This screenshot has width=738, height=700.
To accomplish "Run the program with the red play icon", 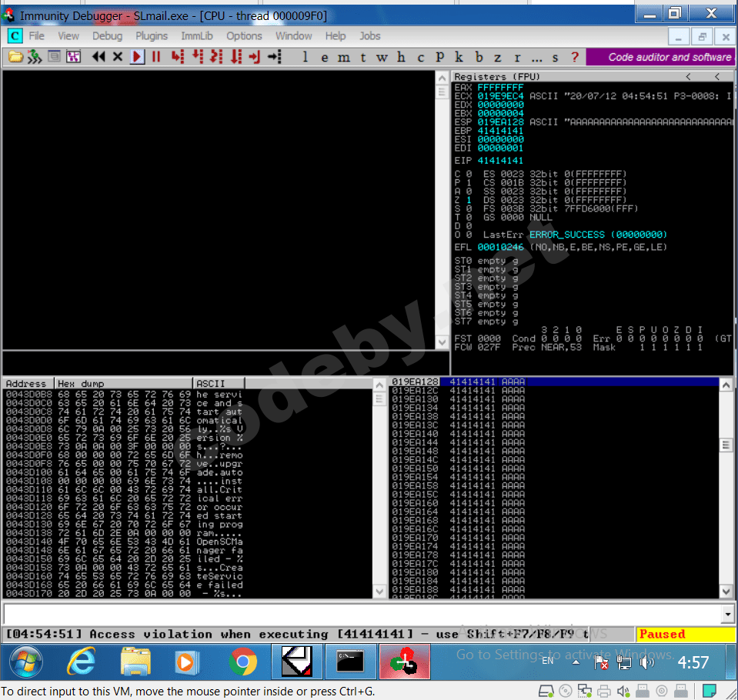I will (x=137, y=57).
